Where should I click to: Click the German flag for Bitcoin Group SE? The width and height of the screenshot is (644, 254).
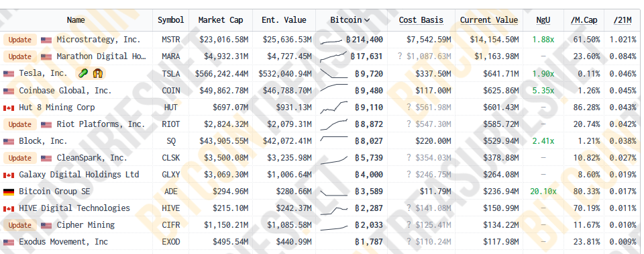9,192
